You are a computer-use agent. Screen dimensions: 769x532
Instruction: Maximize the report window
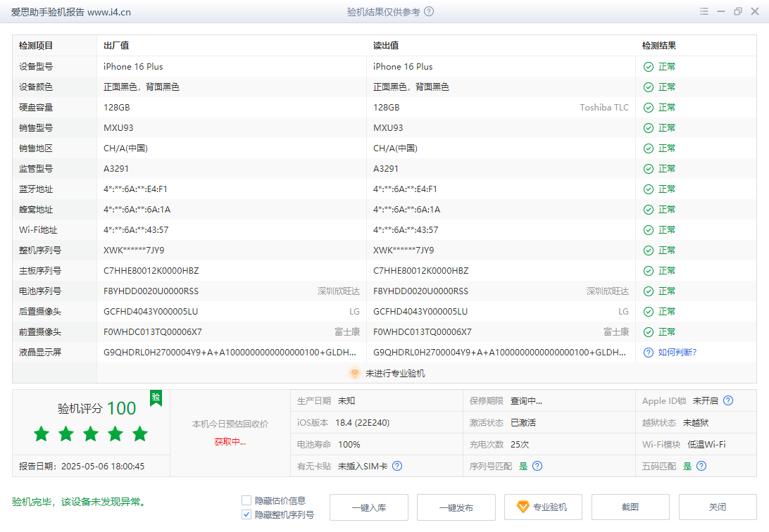tap(737, 11)
